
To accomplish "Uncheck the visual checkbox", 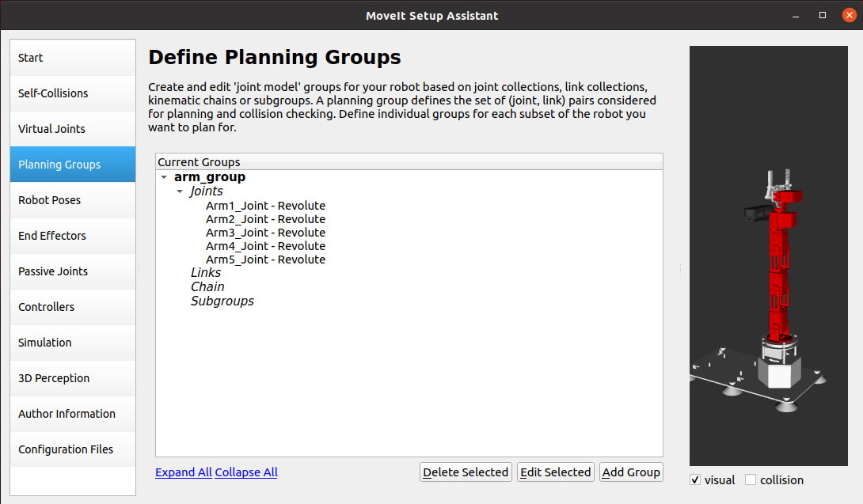I will click(695, 480).
